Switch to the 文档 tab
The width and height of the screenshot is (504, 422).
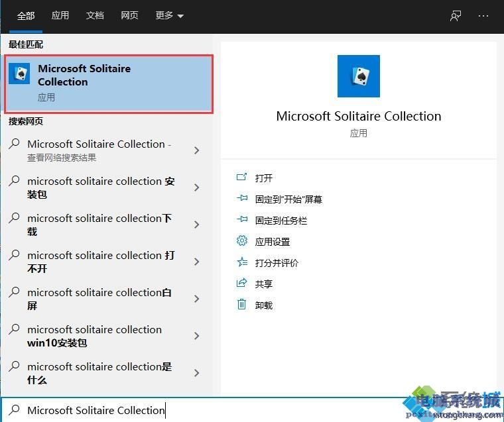click(x=95, y=15)
